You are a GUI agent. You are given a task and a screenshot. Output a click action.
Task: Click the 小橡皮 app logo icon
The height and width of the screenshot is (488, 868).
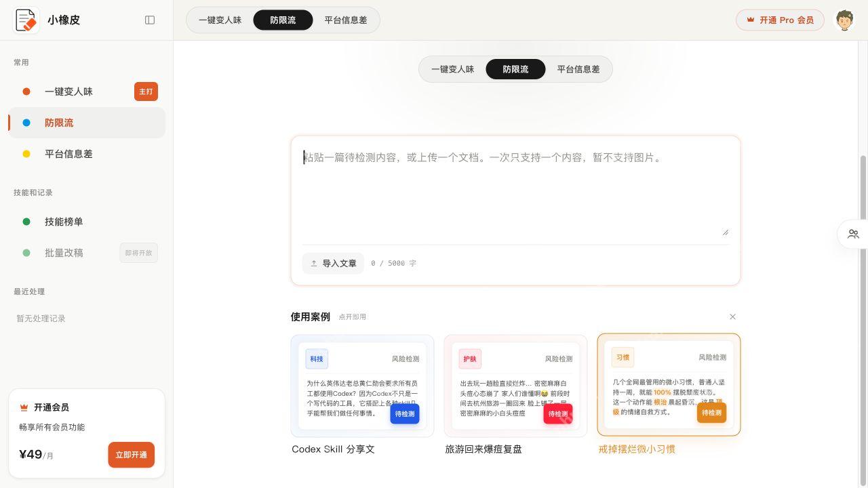(x=26, y=20)
